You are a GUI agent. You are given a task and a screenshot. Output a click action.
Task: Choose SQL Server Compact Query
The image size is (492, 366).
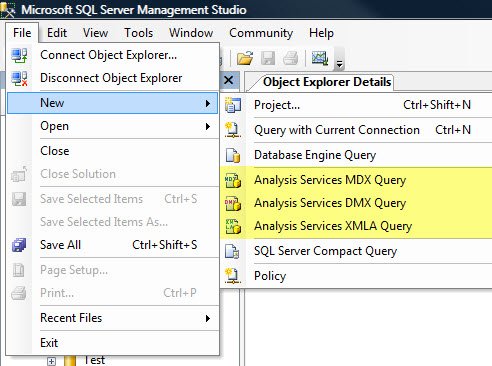[x=356, y=251]
